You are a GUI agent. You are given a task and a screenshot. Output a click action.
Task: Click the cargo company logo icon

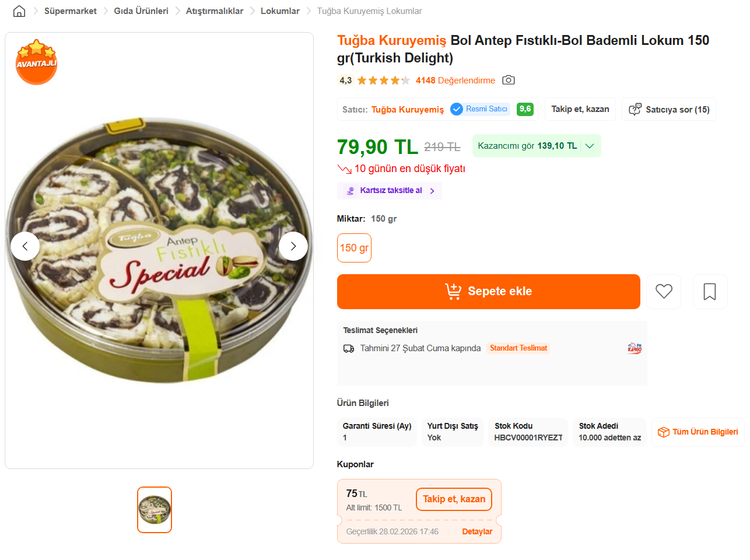(x=634, y=348)
